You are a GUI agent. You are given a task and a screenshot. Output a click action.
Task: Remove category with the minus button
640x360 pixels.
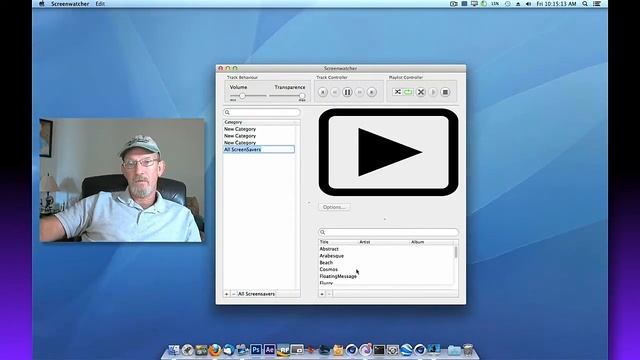coord(234,294)
